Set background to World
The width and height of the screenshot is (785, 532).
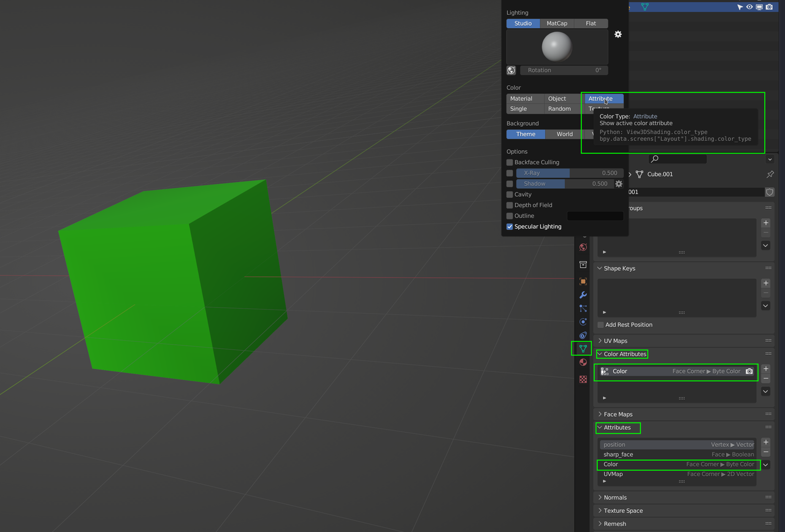coord(564,134)
